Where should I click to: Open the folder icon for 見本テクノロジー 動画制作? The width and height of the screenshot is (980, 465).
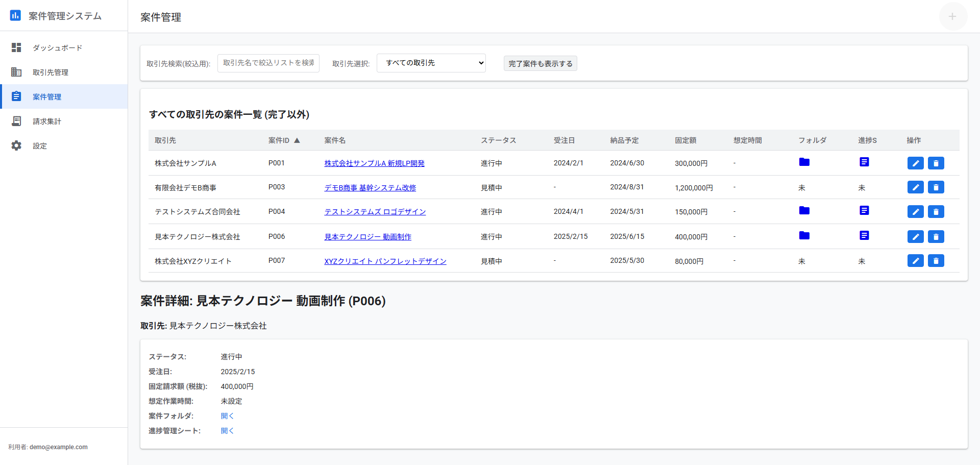(x=804, y=235)
